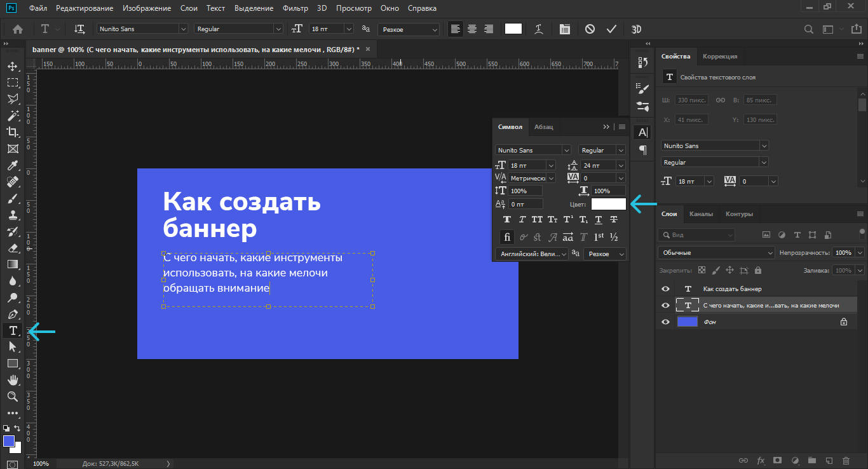
Task: Click text color swatch in options bar
Action: (513, 29)
